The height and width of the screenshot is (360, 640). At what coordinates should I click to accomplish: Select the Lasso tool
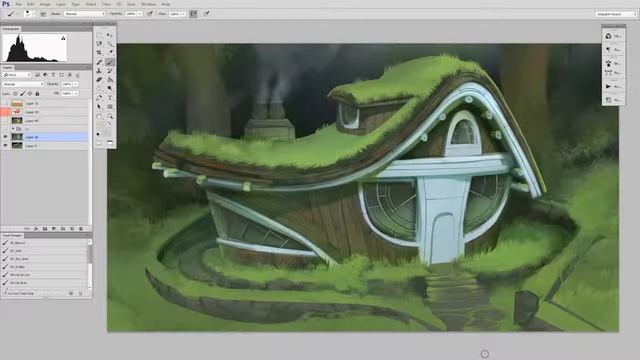(99, 44)
